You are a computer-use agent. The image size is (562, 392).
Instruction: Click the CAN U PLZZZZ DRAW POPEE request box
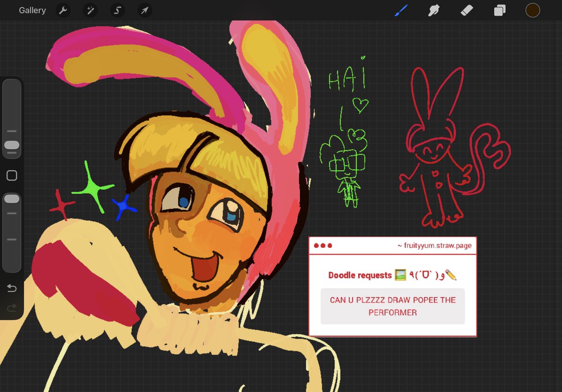[392, 306]
